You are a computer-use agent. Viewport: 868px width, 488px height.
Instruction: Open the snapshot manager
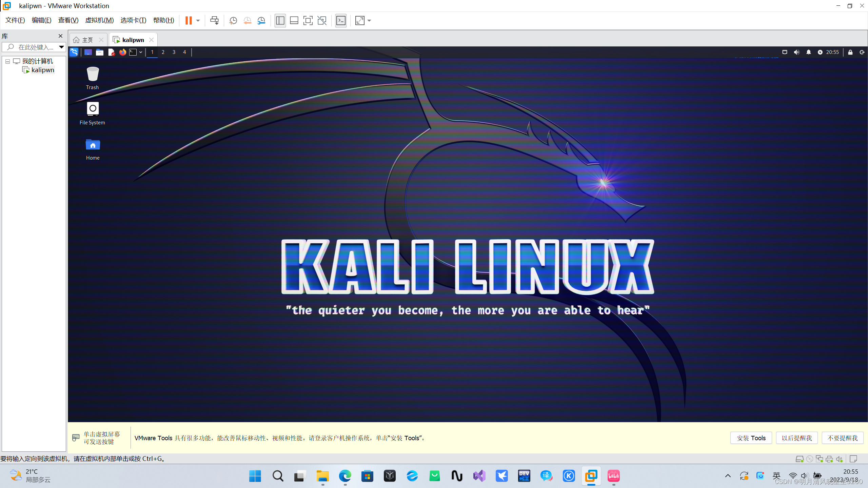point(261,21)
